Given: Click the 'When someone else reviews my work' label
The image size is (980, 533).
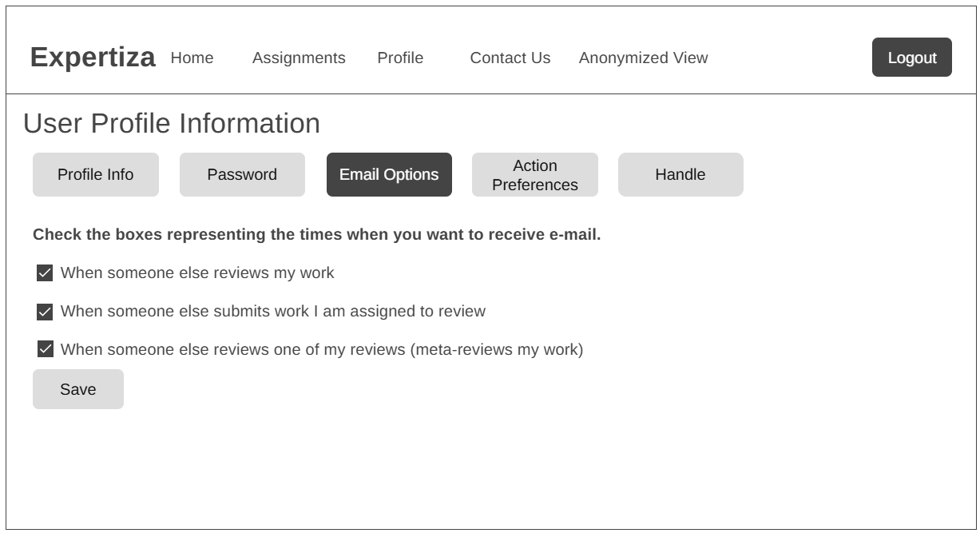Looking at the screenshot, I should 197,272.
